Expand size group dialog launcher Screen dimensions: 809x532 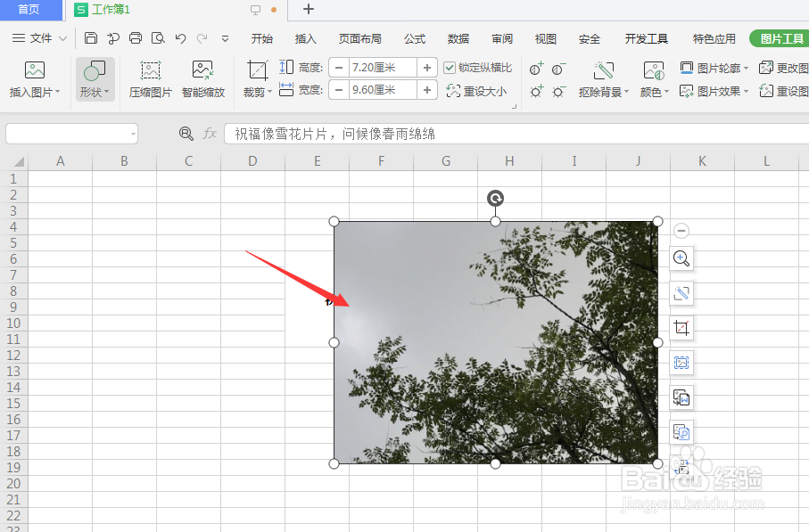514,107
